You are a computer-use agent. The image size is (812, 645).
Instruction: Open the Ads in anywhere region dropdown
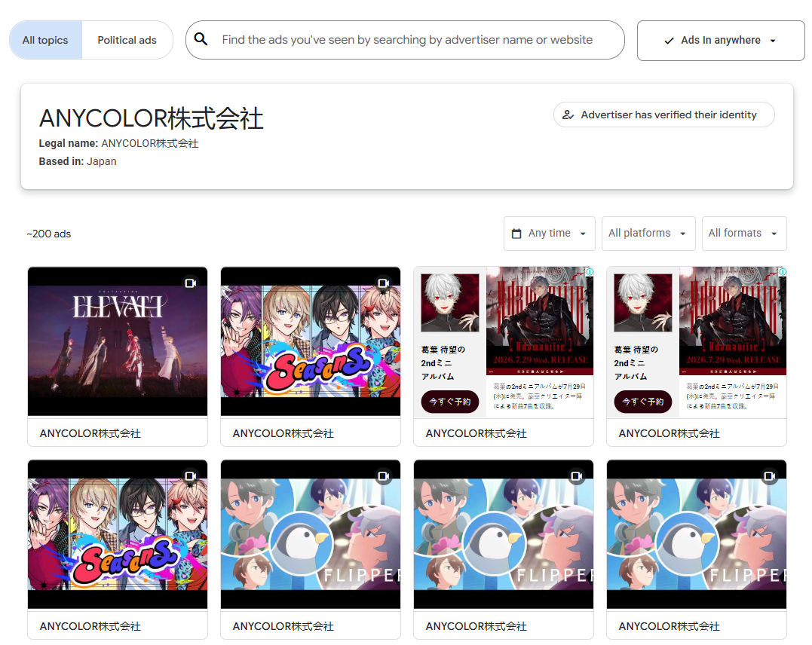point(721,41)
